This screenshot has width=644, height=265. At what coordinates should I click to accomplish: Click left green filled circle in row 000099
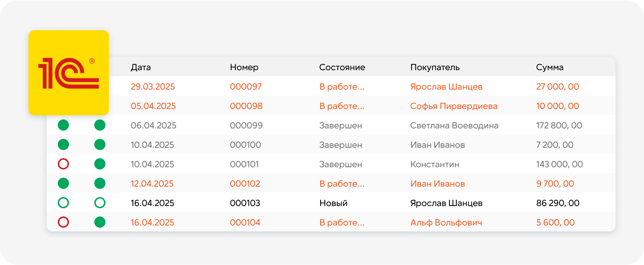63,125
